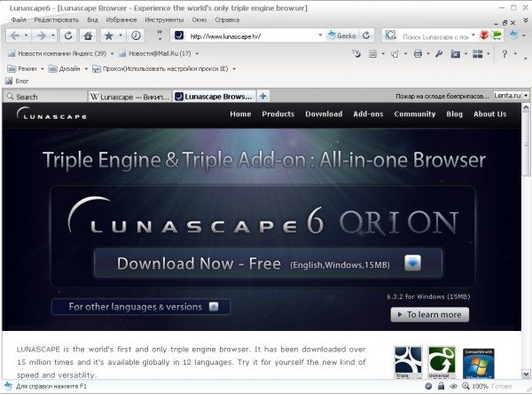The height and width of the screenshot is (394, 532).
Task: Click the bird icon in the status bar
Action: click(x=8, y=385)
